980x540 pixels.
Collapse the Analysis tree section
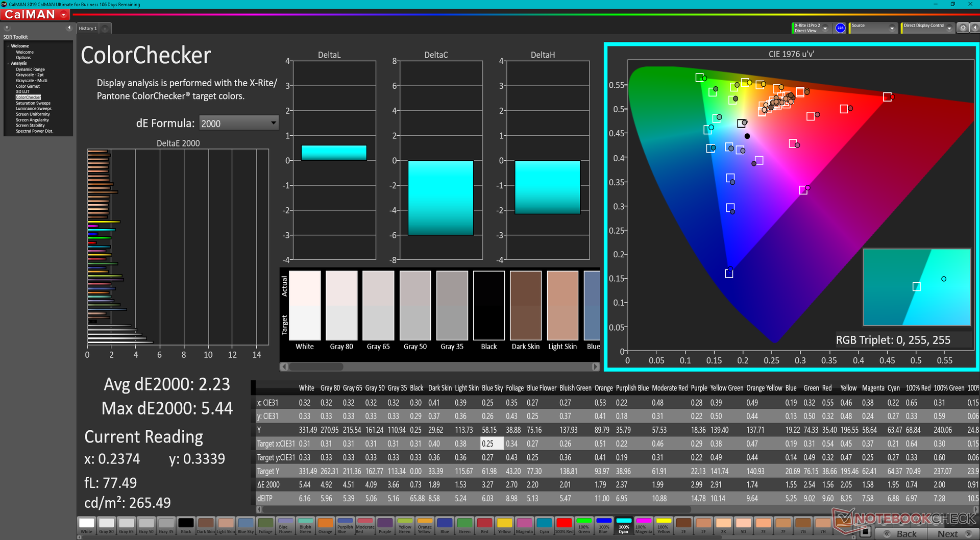8,63
